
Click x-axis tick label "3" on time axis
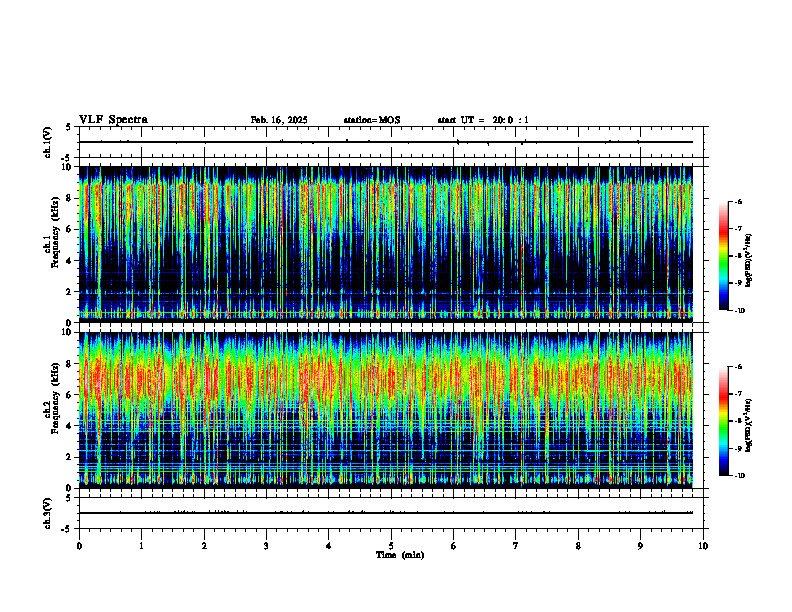coord(266,546)
